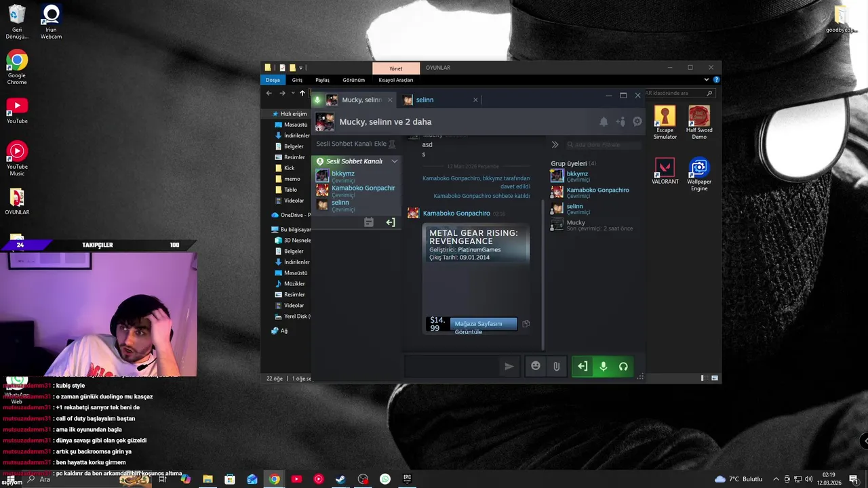This screenshot has height=488, width=868.
Task: Click Kamaboko Gonpachiro message author name
Action: tap(456, 213)
